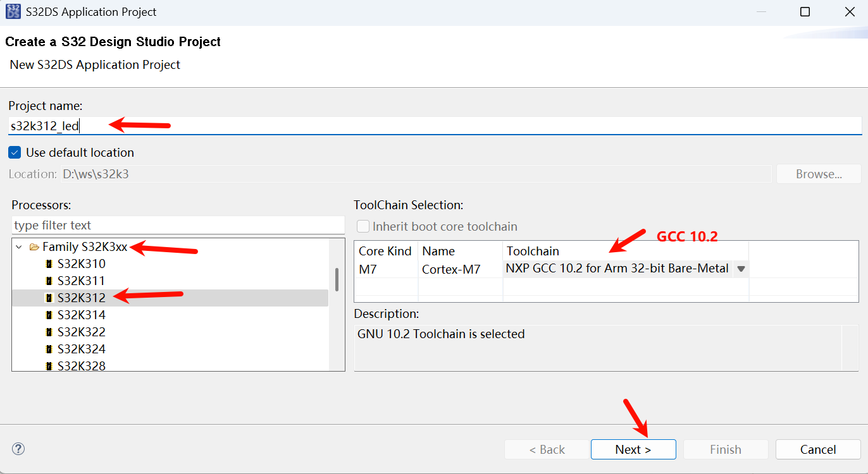Screen dimensions: 868x474
Task: Select S32K328 in the processor list
Action: pyautogui.click(x=81, y=365)
